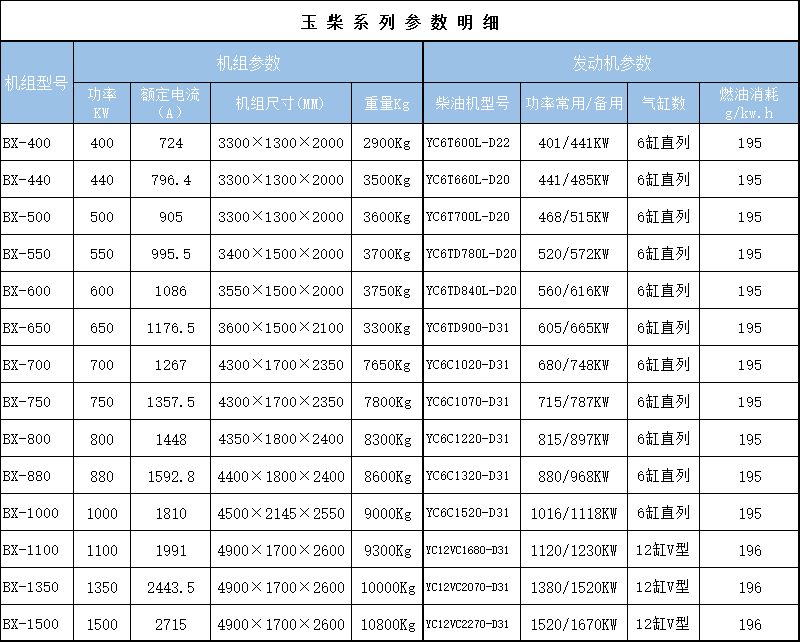Select the current value 2715
The width and height of the screenshot is (800, 642).
coord(171,624)
